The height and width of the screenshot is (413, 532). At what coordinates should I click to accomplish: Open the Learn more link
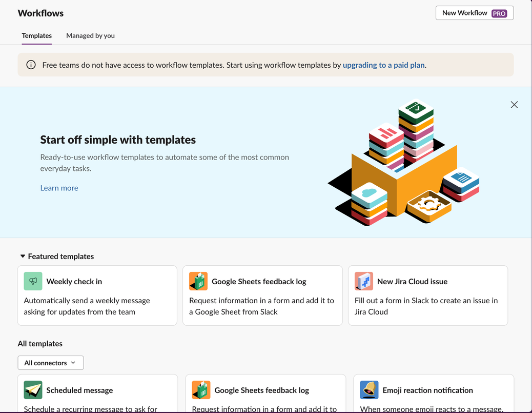(59, 188)
